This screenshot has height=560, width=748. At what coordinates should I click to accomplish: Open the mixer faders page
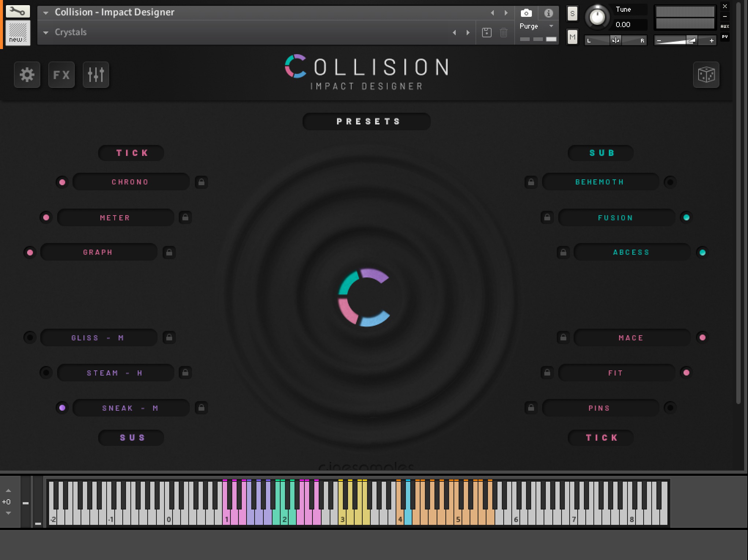pyautogui.click(x=96, y=75)
